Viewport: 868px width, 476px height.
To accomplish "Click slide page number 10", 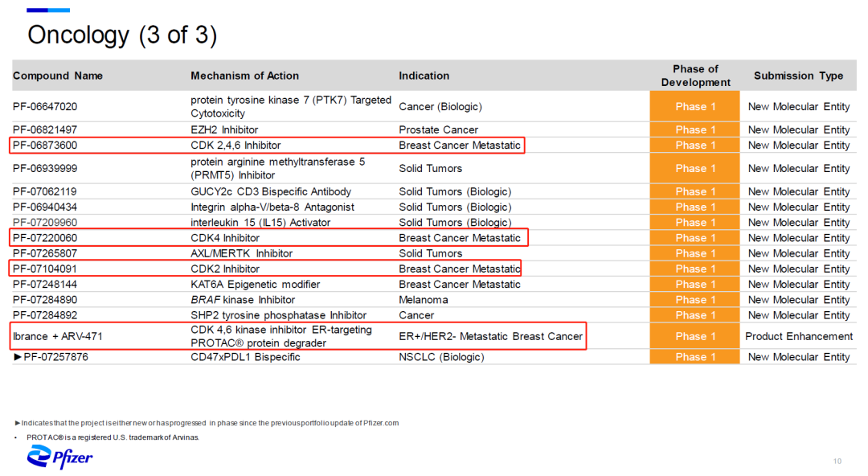I will pyautogui.click(x=837, y=461).
